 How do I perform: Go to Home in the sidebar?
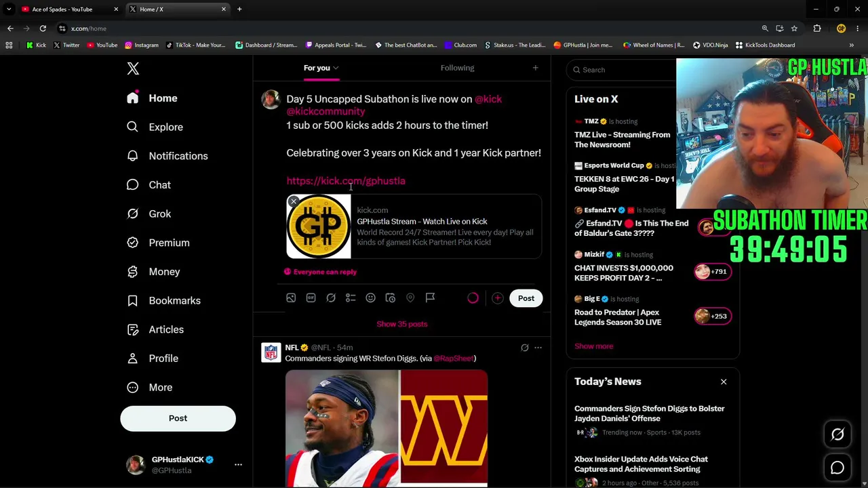click(153, 98)
